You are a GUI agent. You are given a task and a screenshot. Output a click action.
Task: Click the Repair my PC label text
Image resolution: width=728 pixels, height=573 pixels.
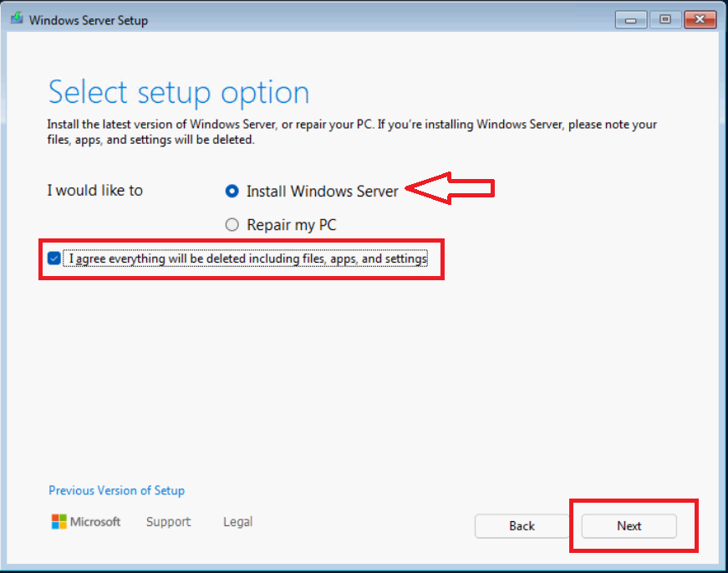[291, 225]
